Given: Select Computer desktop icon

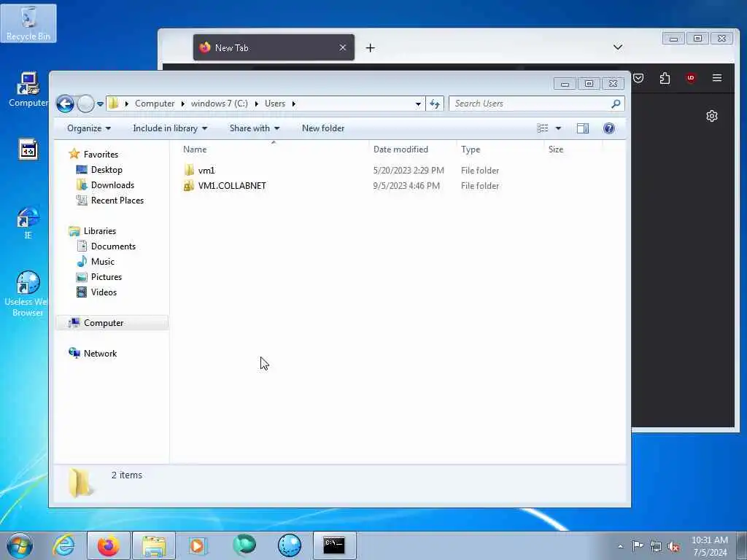Looking at the screenshot, I should 28,90.
